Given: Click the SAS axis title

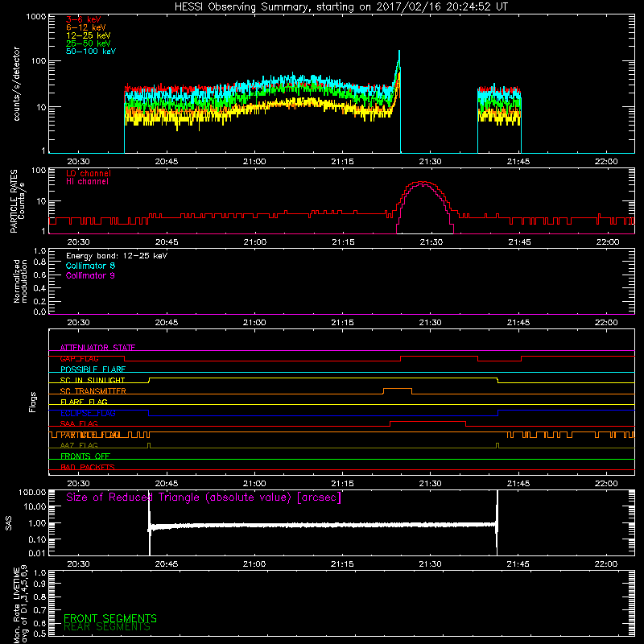Looking at the screenshot, I should pyautogui.click(x=9, y=523).
